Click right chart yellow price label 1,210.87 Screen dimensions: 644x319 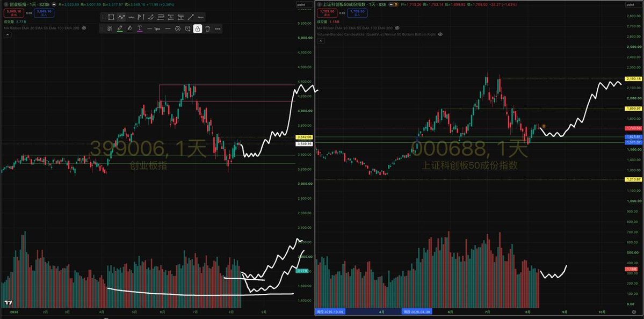632,179
